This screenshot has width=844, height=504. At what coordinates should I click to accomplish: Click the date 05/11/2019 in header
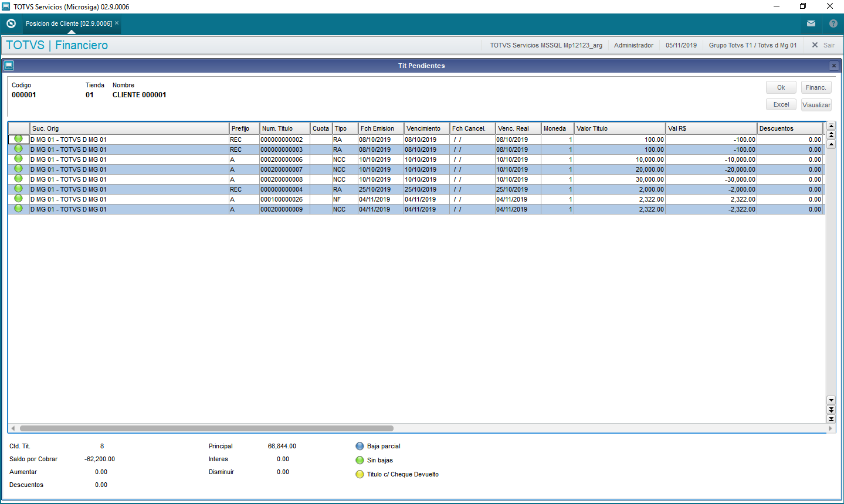pyautogui.click(x=681, y=45)
